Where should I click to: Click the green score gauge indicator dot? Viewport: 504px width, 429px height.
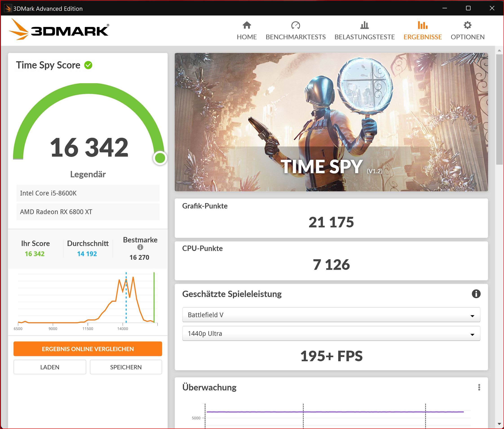point(160,158)
